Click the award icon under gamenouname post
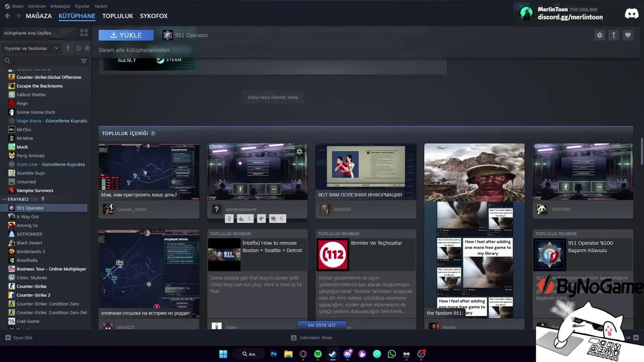 click(229, 219)
